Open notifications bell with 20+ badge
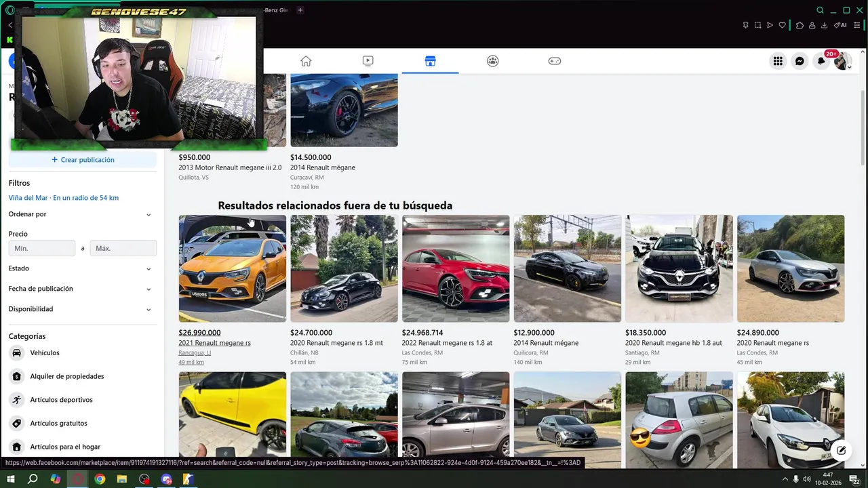 click(x=821, y=61)
